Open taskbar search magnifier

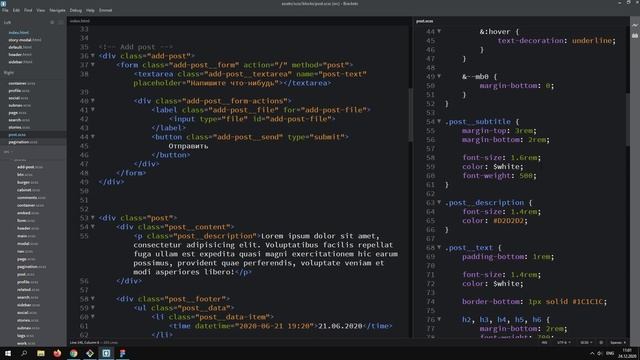[x=24, y=353]
